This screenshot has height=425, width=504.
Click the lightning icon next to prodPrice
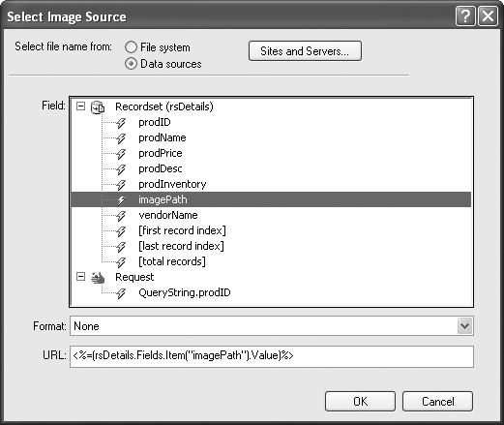click(x=121, y=154)
